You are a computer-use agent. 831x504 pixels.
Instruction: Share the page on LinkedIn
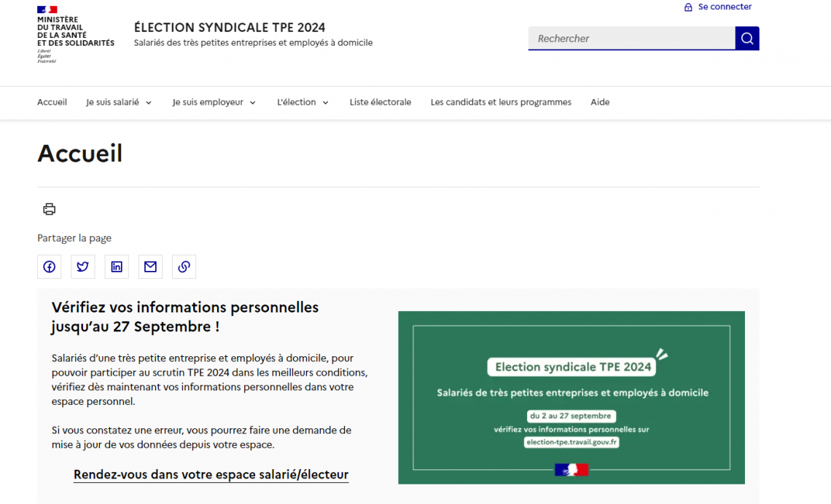(x=117, y=267)
